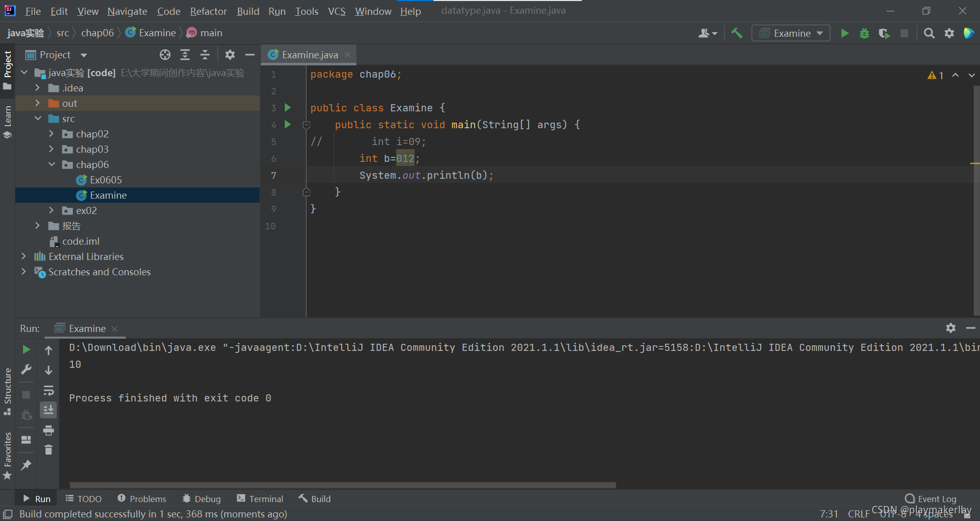Click the run gutter arrow beside class Examine
This screenshot has width=980, height=521.
pos(288,108)
